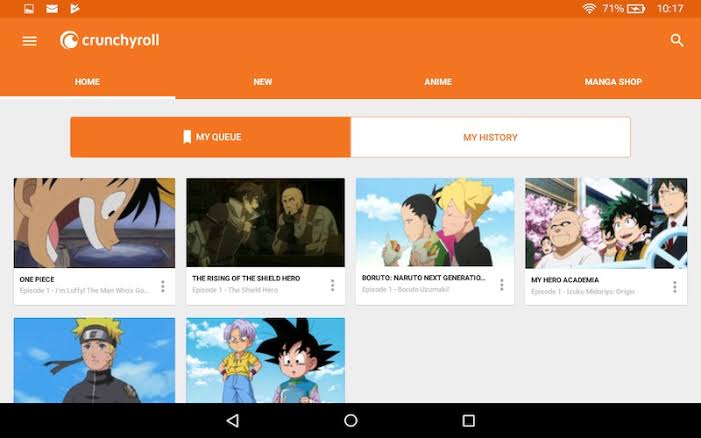The image size is (701, 438).
Task: Open the mail notification icon in status bar
Action: click(x=52, y=8)
